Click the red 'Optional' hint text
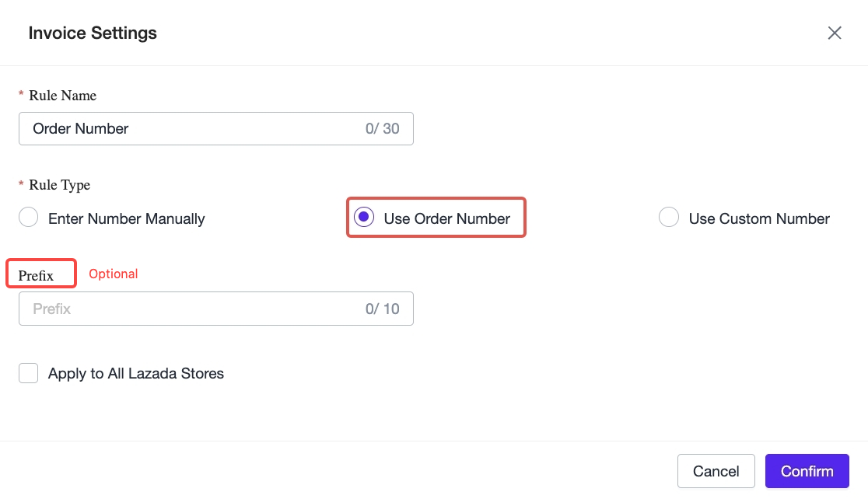This screenshot has width=868, height=499. [114, 274]
